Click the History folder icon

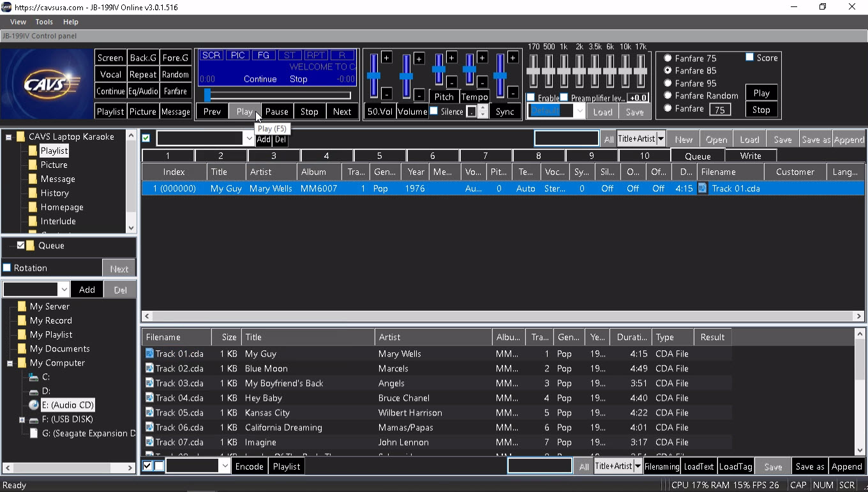pos(33,193)
